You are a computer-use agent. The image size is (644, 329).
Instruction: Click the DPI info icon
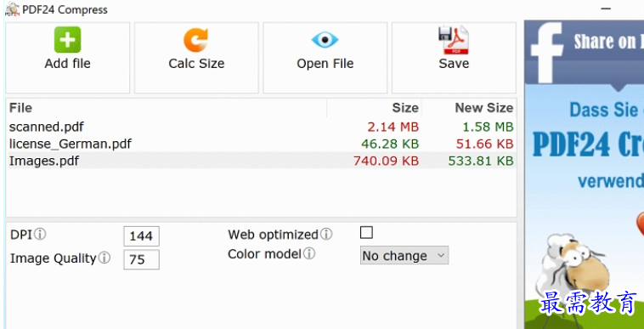pos(40,235)
